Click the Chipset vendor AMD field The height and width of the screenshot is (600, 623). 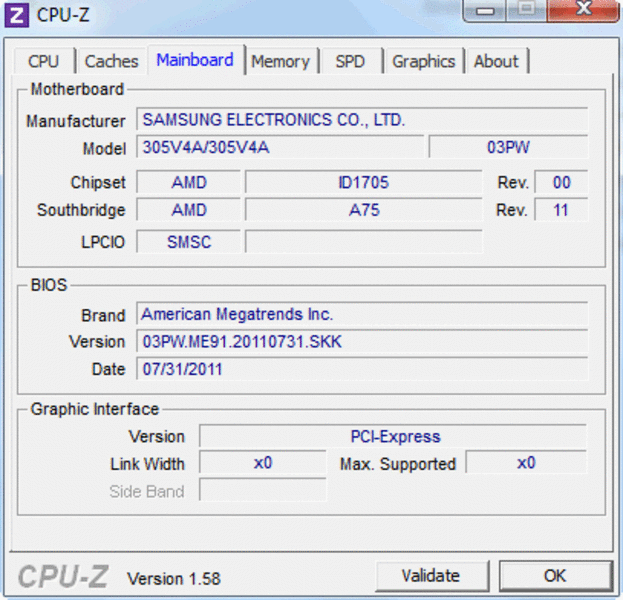(x=189, y=182)
